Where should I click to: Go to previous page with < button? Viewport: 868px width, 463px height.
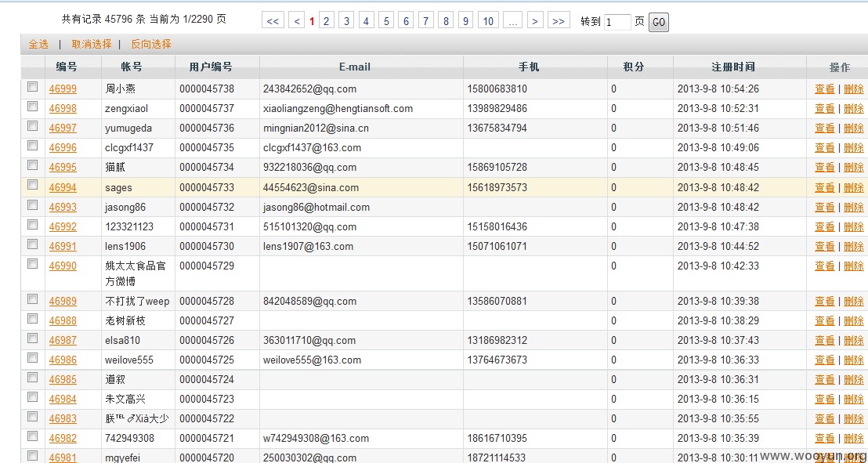297,21
